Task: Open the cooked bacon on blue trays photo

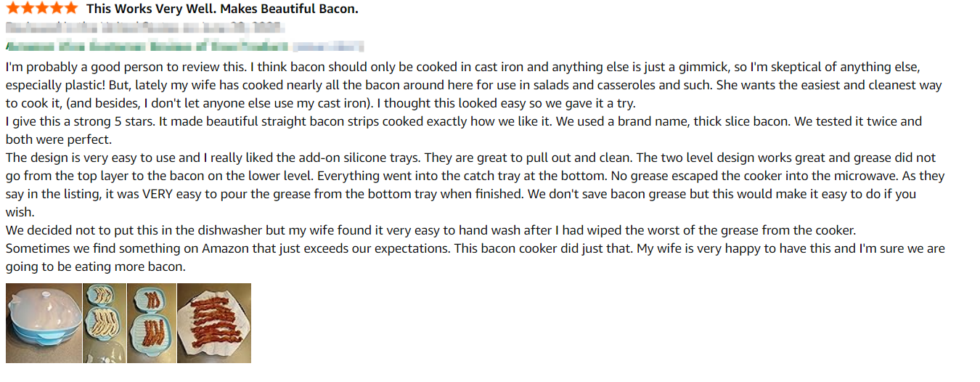Action: click(x=152, y=322)
